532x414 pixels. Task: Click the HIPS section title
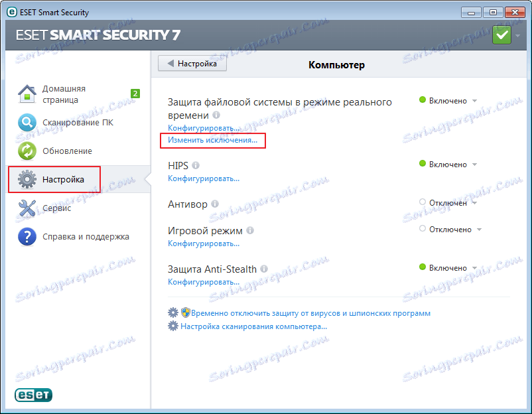click(178, 166)
